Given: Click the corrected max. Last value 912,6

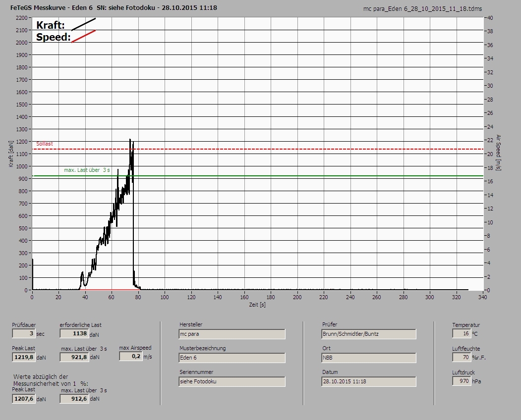Looking at the screenshot, I should click(74, 398).
